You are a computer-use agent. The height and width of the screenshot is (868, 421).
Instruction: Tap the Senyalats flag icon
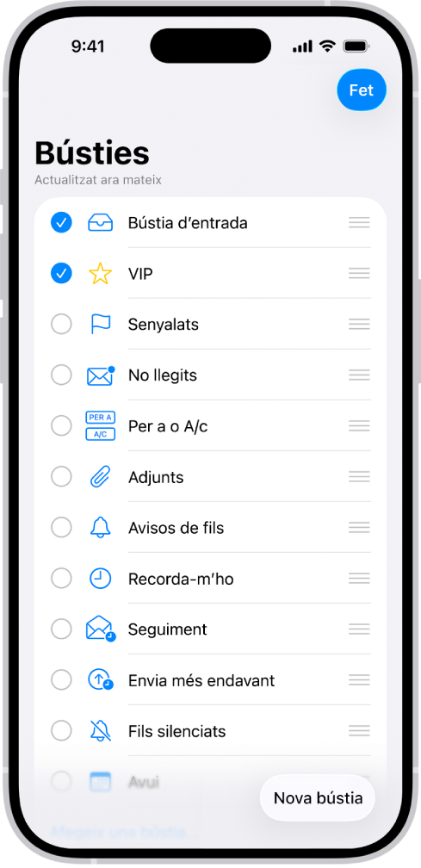click(101, 325)
